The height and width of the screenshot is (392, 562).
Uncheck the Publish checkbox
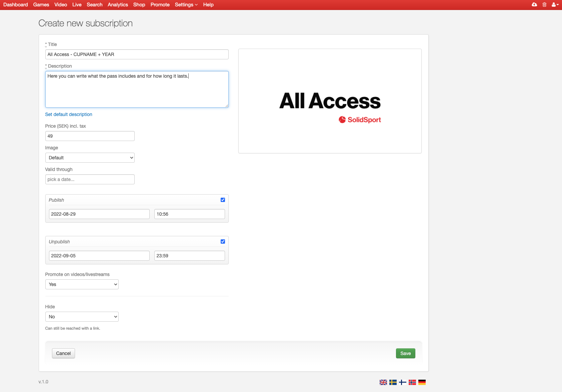(223, 200)
